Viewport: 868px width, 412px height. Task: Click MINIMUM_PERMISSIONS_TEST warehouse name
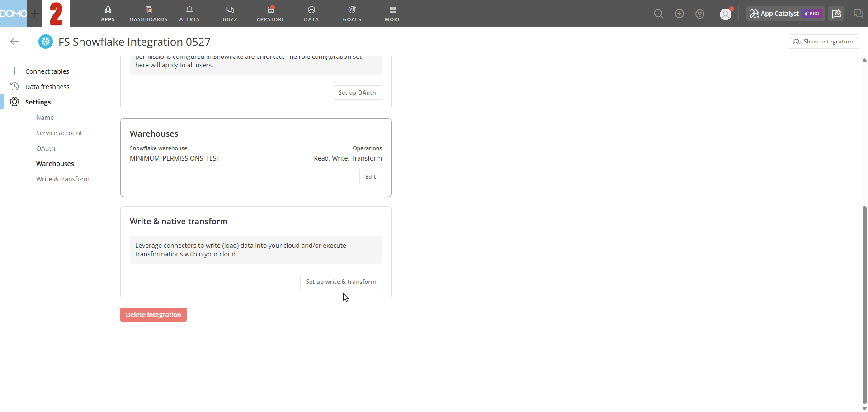175,158
